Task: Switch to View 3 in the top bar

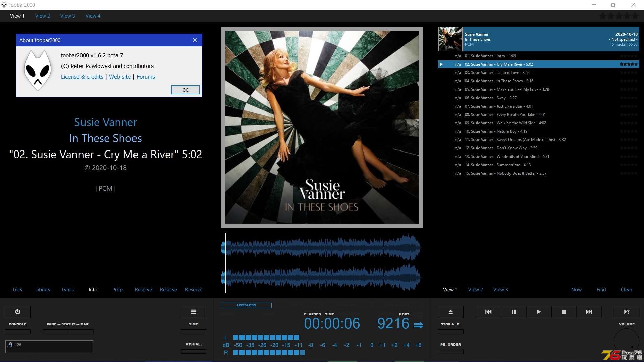Action: 68,16
